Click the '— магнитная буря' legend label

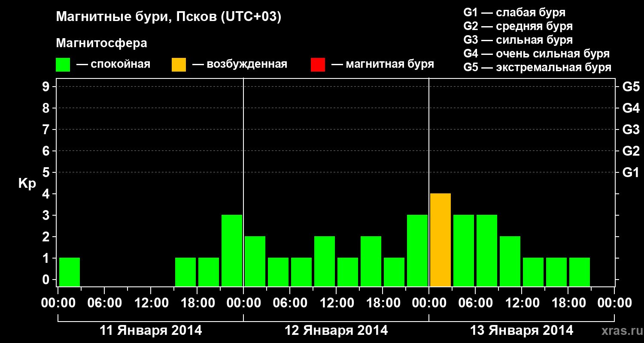click(383, 64)
